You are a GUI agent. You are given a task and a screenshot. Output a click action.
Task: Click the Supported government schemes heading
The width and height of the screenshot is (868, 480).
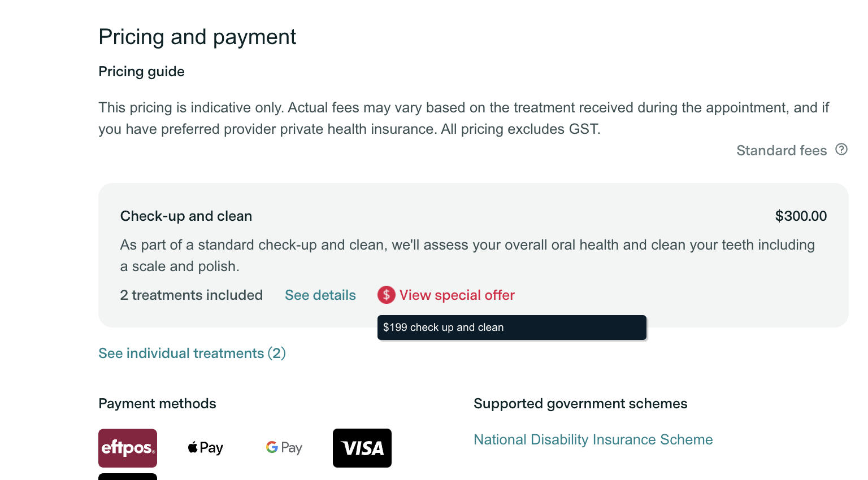[x=580, y=404]
